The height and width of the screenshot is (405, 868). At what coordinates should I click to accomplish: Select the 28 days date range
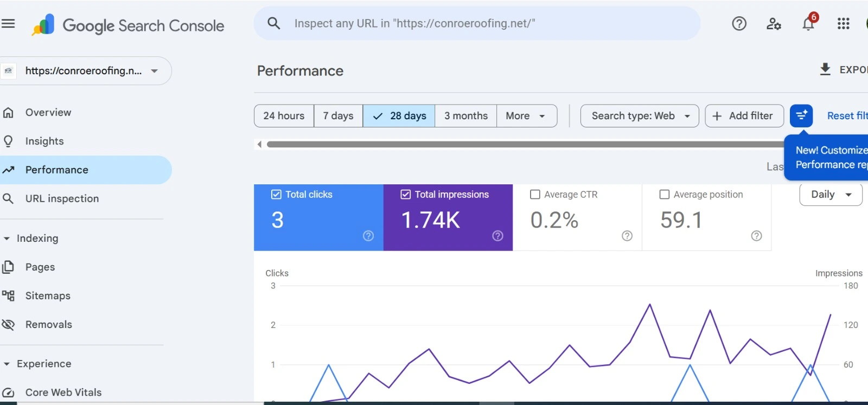coord(399,116)
